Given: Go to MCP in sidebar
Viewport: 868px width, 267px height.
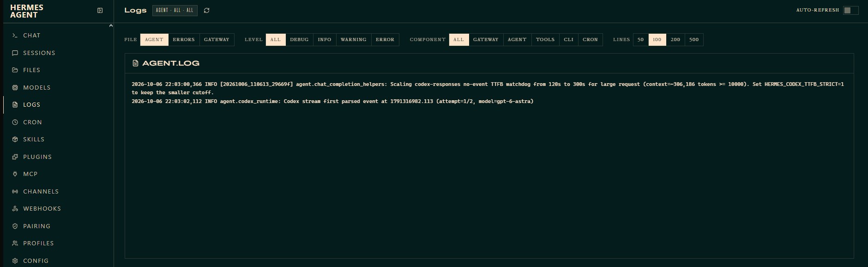Looking at the screenshot, I should tap(59, 174).
